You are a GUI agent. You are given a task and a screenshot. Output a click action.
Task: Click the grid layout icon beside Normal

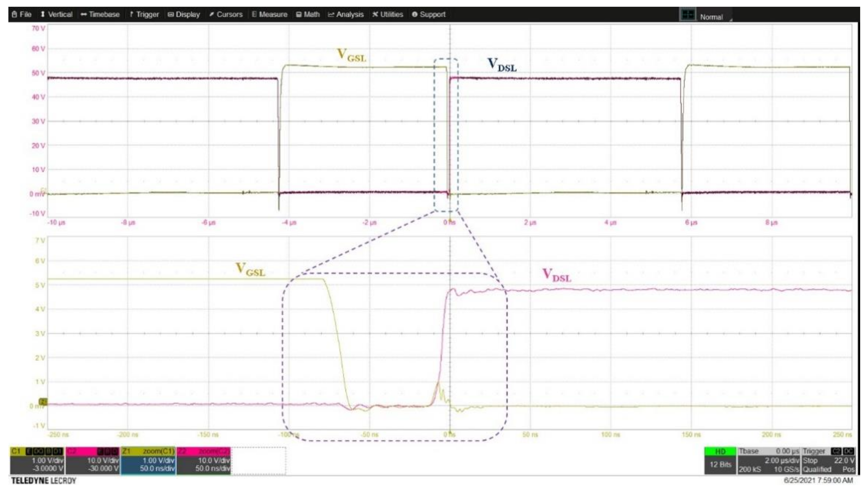pyautogui.click(x=688, y=15)
